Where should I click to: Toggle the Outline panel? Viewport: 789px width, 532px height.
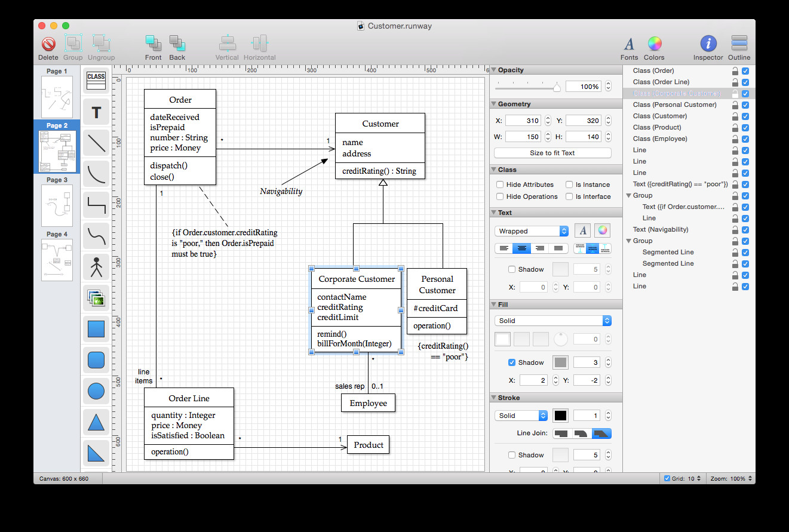pyautogui.click(x=739, y=44)
